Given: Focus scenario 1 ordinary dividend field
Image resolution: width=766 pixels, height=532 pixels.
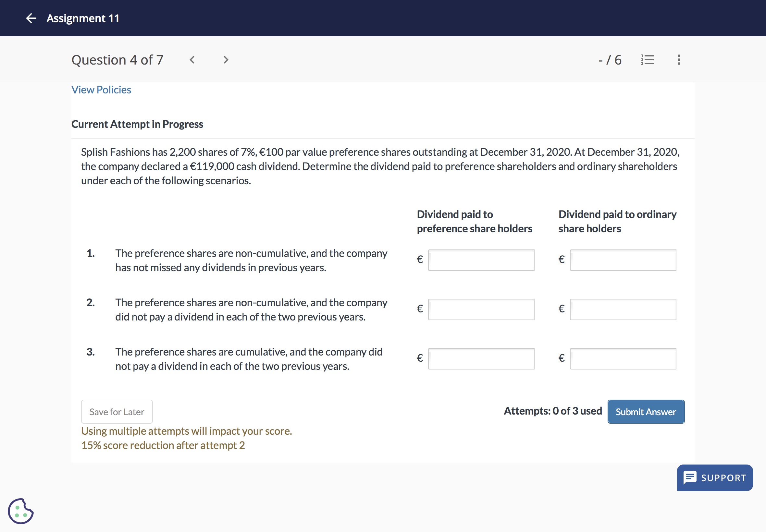Looking at the screenshot, I should [x=623, y=260].
